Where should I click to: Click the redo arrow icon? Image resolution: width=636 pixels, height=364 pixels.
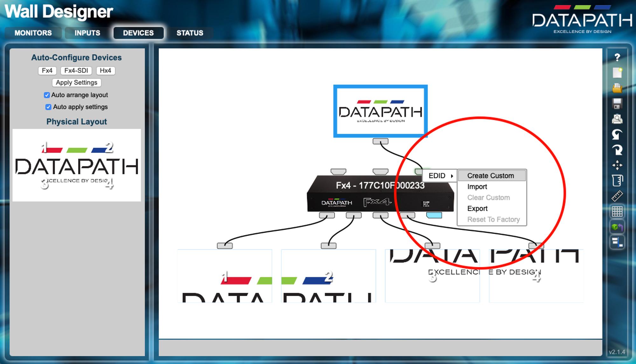click(617, 150)
